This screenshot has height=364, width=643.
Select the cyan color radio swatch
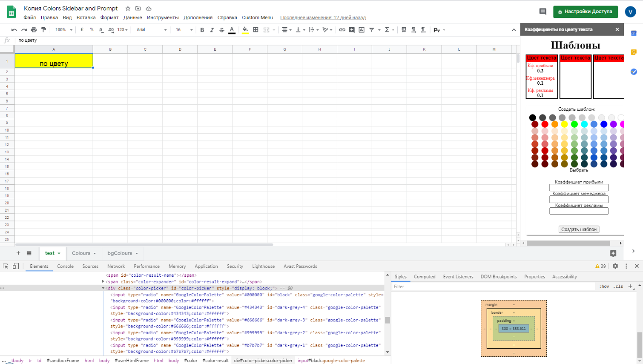tap(584, 124)
